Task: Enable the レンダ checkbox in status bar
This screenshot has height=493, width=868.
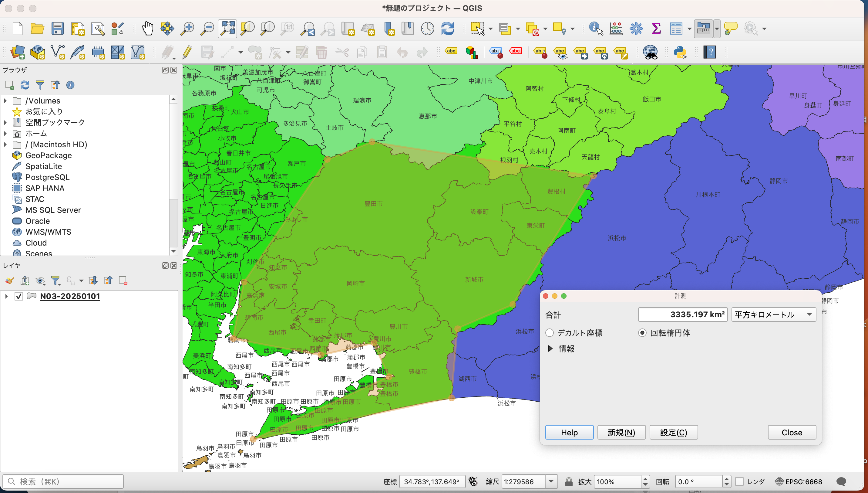Action: [x=740, y=481]
